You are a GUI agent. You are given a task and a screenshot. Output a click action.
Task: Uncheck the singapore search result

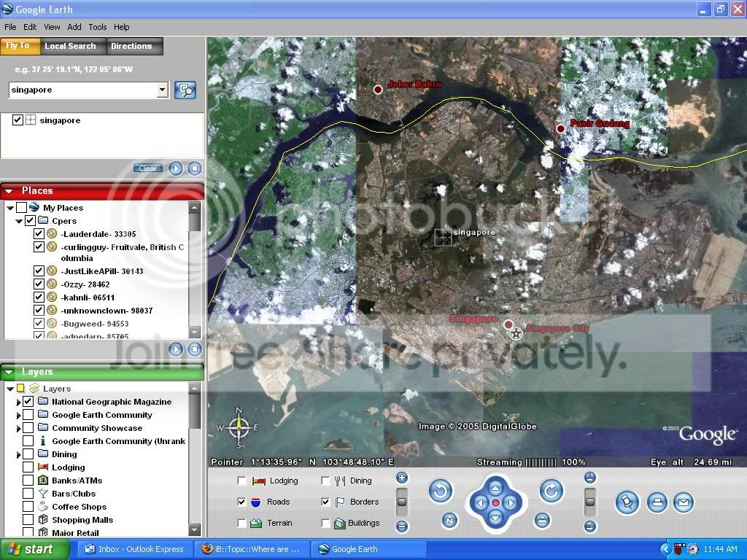pos(18,120)
